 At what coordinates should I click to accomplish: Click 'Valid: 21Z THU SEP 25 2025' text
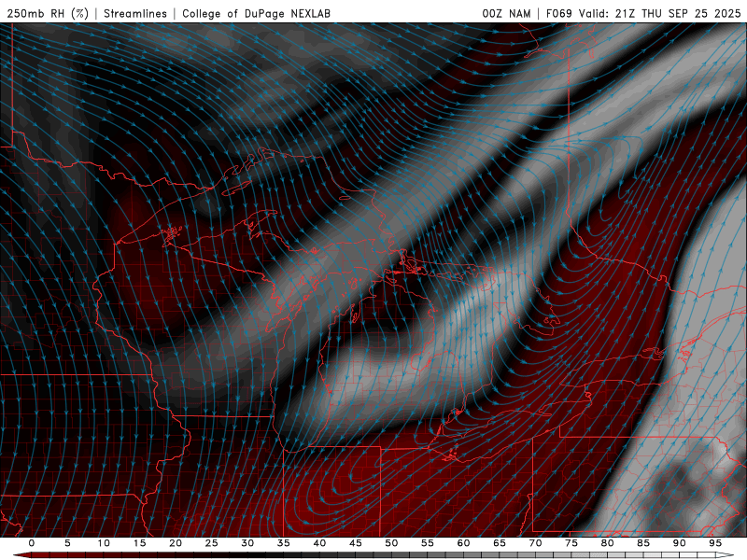[660, 13]
